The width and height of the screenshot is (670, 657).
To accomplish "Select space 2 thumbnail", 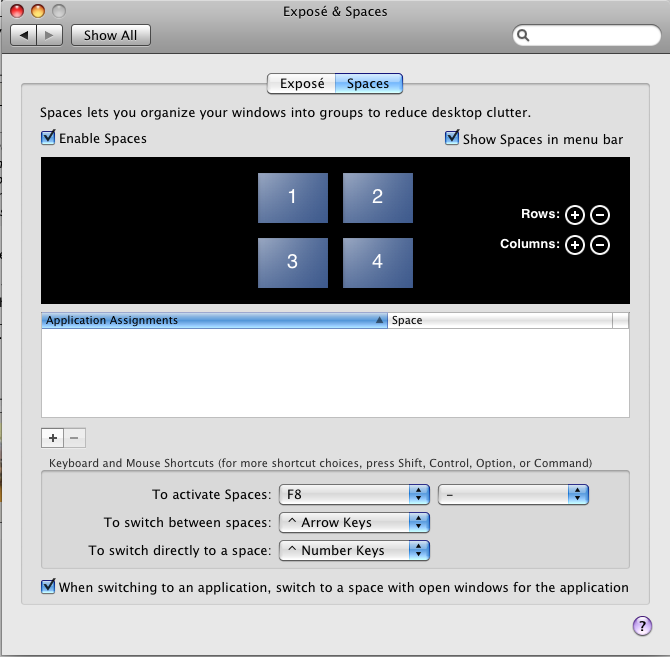I will coord(378,197).
